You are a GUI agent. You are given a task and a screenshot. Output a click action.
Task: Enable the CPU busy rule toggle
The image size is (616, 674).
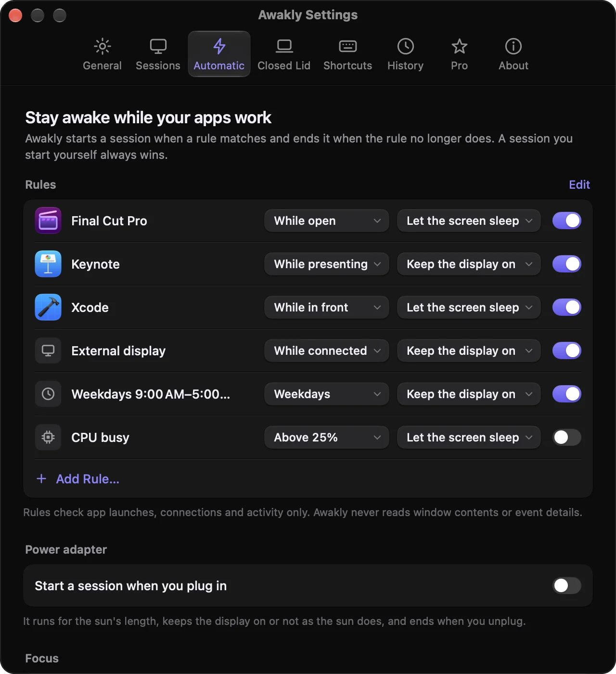pyautogui.click(x=566, y=437)
